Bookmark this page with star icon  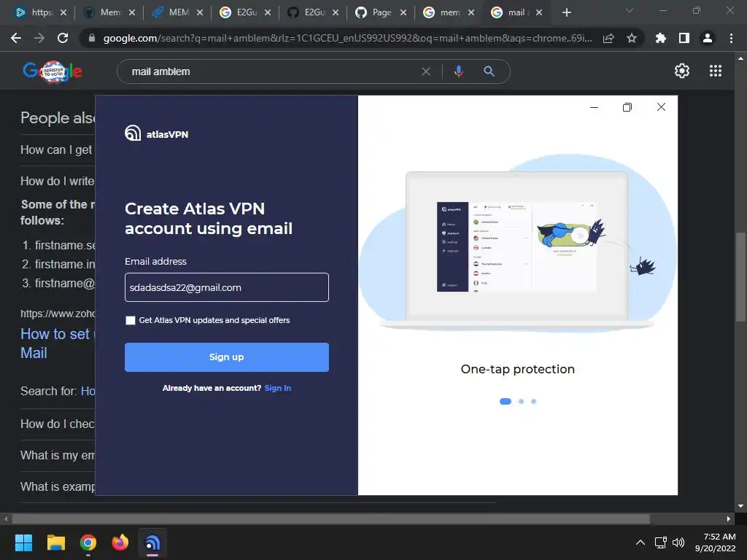(632, 38)
